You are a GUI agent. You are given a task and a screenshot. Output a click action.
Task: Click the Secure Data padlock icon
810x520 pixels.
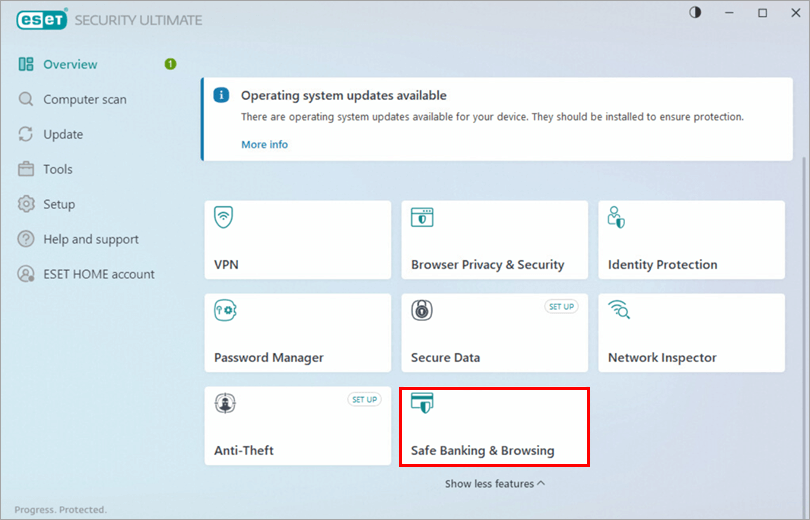click(422, 310)
